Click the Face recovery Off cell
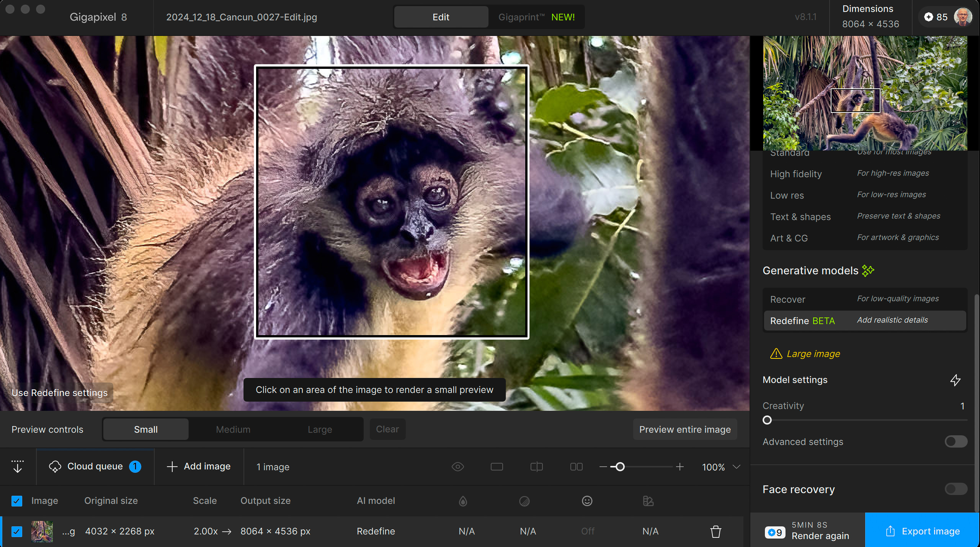This screenshot has height=547, width=980. click(588, 531)
